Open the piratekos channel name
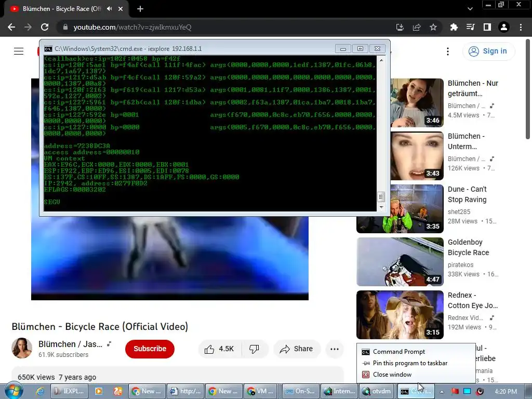The height and width of the screenshot is (399, 532). 460,264
